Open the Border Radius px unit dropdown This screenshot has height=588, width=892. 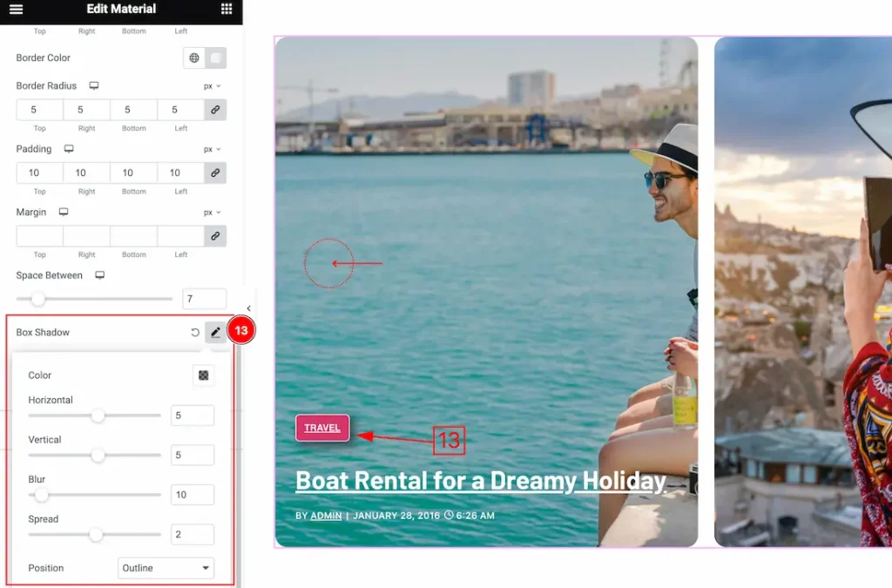[x=213, y=86]
